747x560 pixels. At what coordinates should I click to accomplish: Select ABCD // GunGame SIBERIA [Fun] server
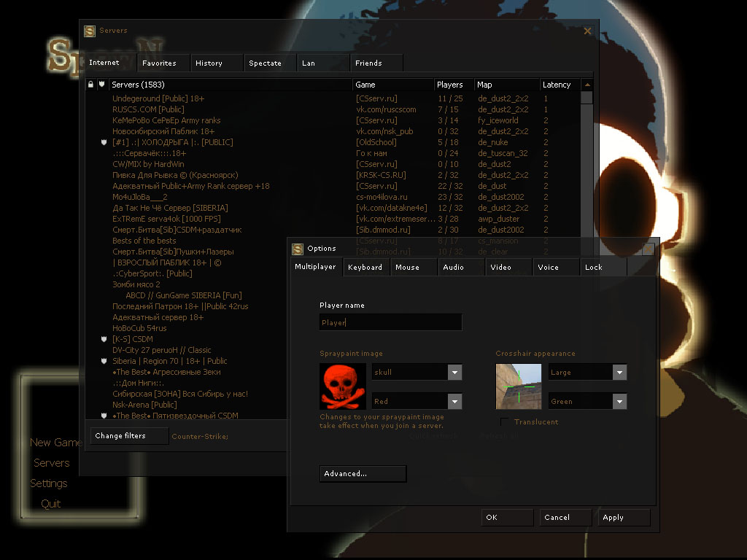click(183, 296)
